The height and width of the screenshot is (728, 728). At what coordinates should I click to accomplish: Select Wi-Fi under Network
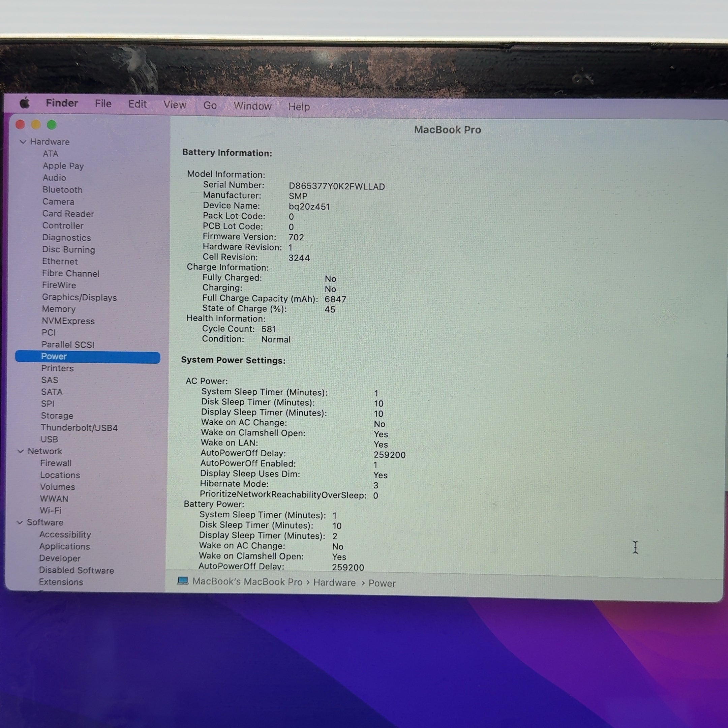(x=51, y=511)
